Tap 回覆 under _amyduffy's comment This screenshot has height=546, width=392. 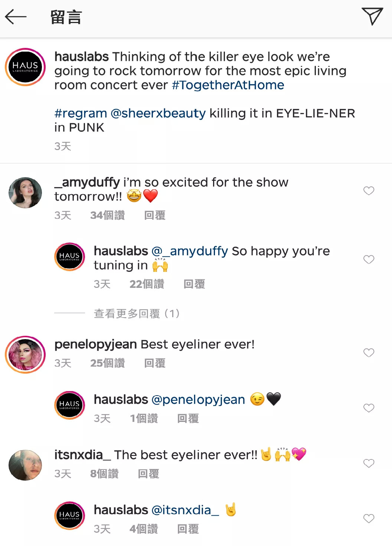pos(155,215)
